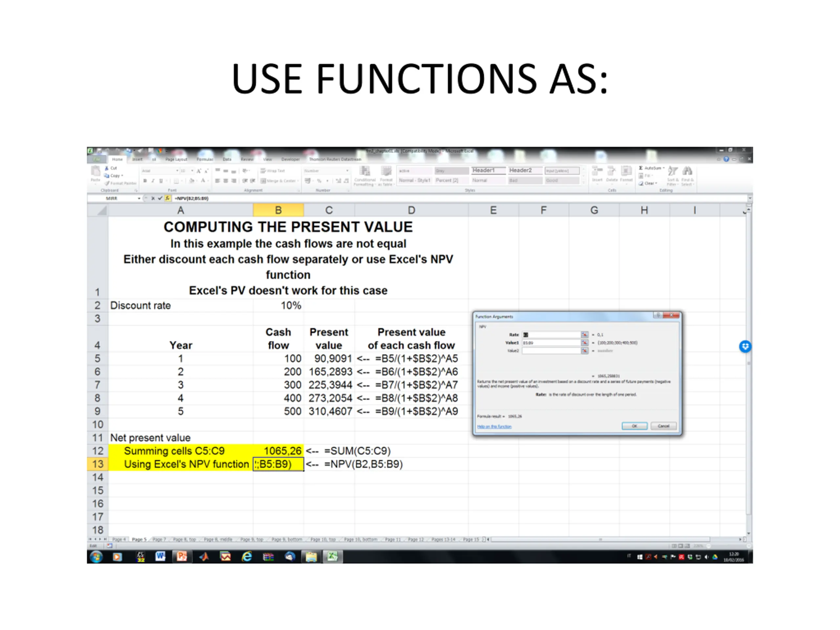
Task: Expand the Name Box dropdown showing MIRR
Action: coord(139,198)
